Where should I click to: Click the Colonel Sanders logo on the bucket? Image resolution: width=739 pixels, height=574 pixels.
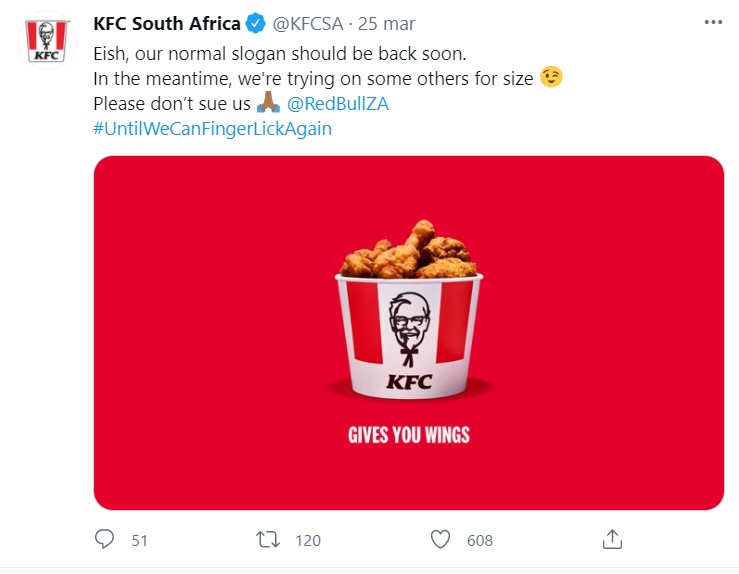(407, 325)
